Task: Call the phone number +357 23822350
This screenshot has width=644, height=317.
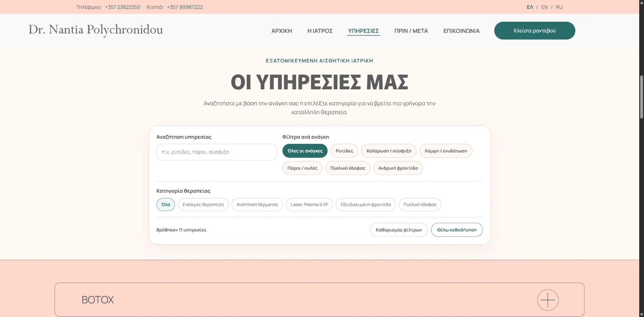Action: [122, 7]
